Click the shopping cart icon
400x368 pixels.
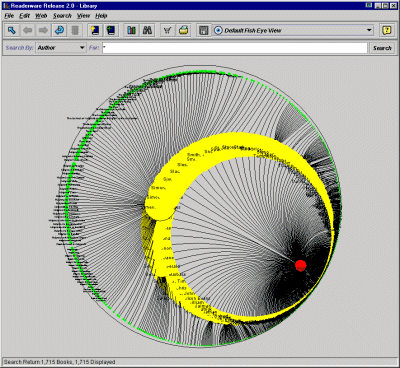167,30
